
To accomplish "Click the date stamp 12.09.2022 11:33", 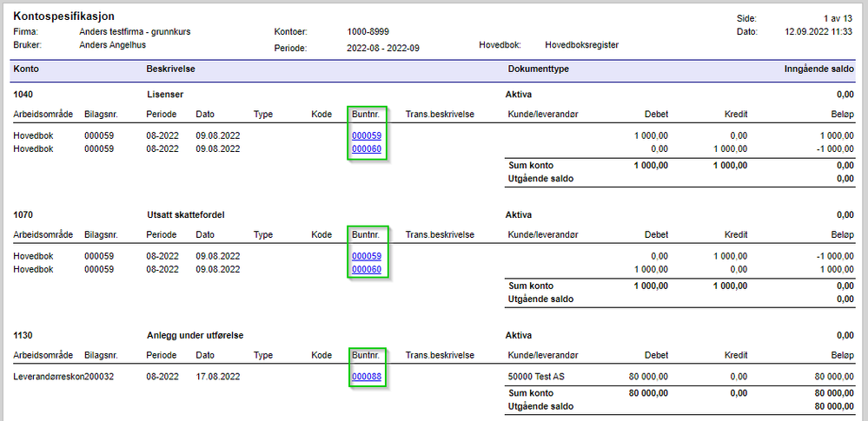I will pyautogui.click(x=818, y=31).
